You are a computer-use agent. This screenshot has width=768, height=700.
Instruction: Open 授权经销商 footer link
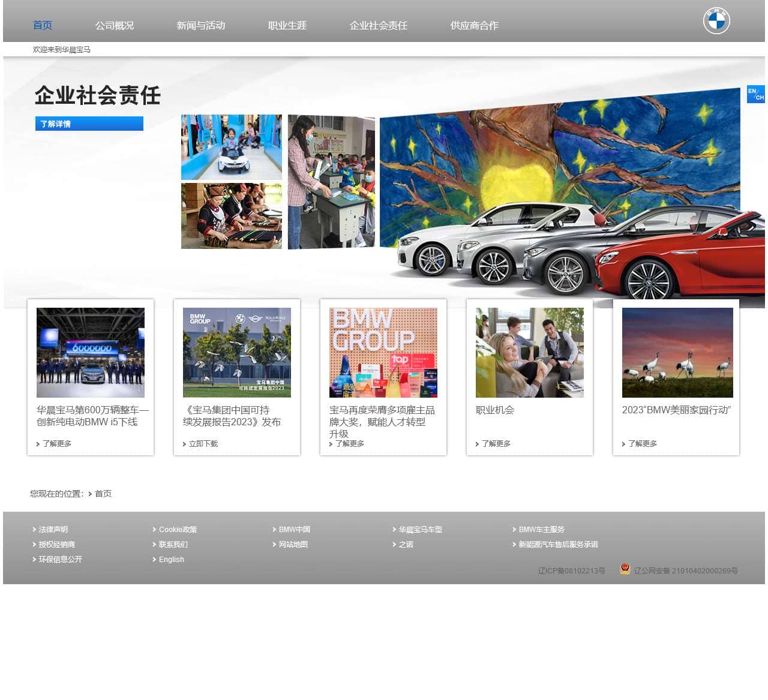pyautogui.click(x=57, y=545)
